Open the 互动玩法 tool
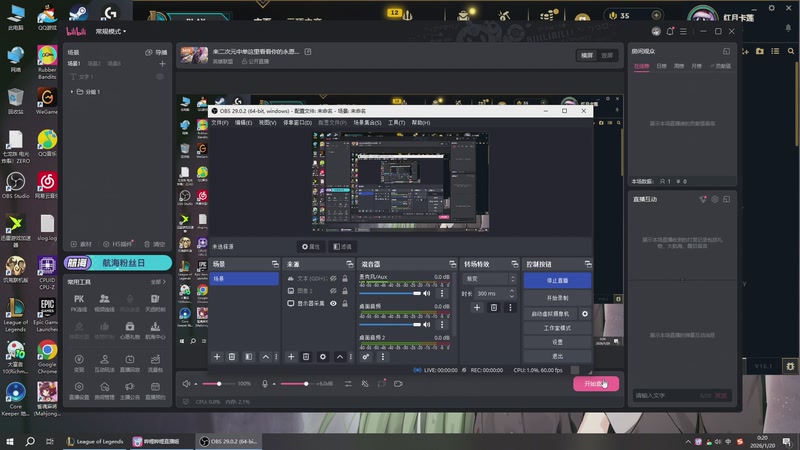 [x=104, y=363]
